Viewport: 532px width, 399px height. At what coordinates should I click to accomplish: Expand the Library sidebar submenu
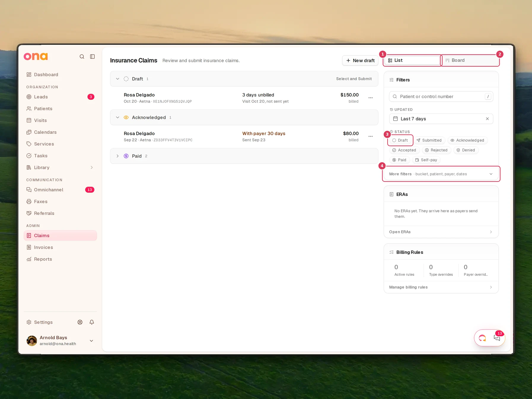[x=92, y=167]
